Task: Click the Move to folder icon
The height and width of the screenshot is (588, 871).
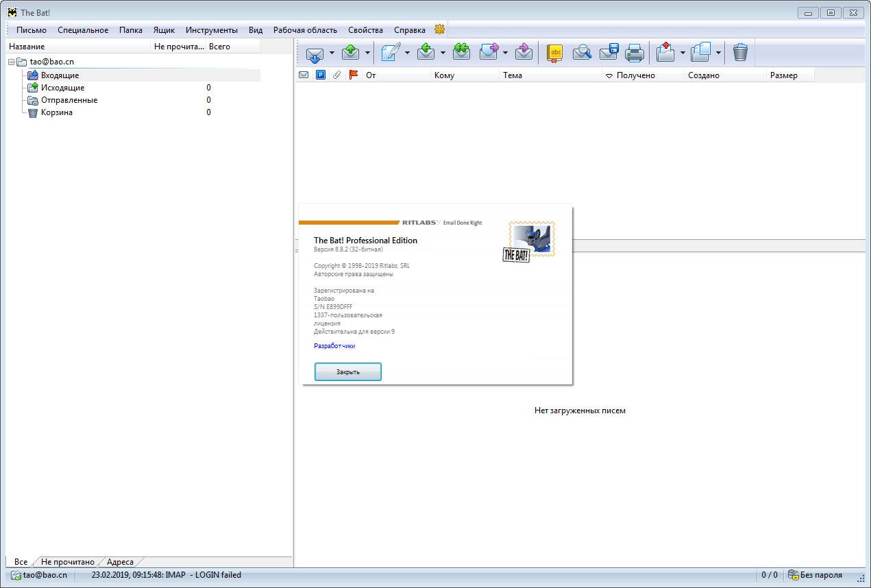Action: (x=665, y=53)
